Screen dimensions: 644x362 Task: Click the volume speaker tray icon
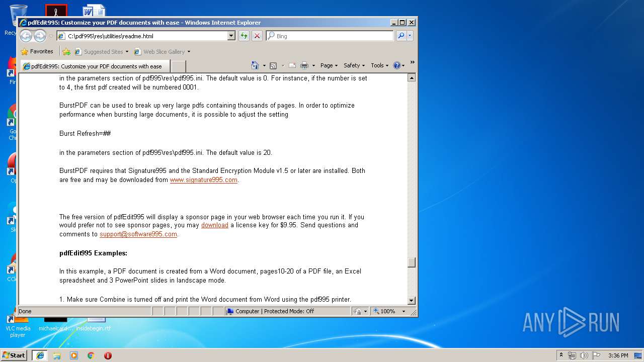pyautogui.click(x=584, y=355)
